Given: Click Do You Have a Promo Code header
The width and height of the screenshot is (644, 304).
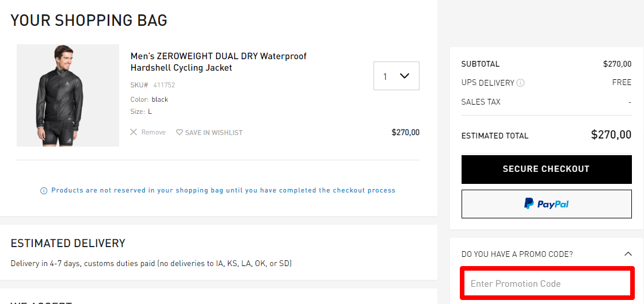Looking at the screenshot, I should 517,254.
